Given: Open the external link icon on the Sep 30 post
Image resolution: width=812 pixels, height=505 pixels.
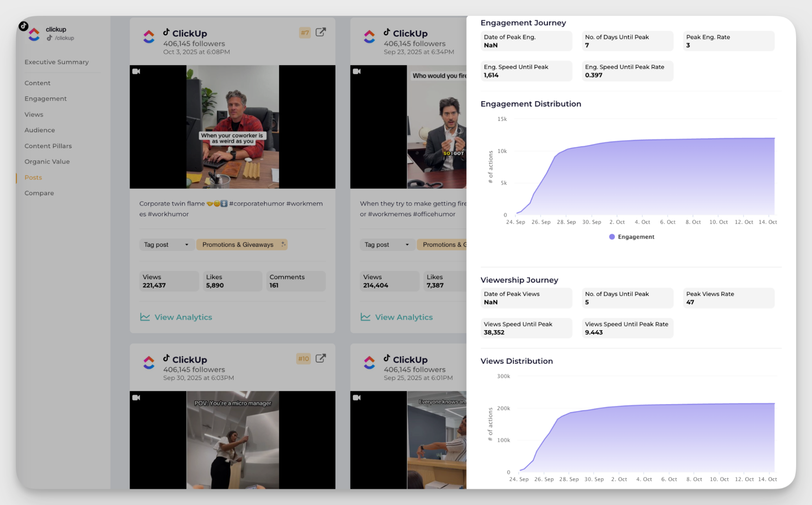Looking at the screenshot, I should (x=321, y=358).
